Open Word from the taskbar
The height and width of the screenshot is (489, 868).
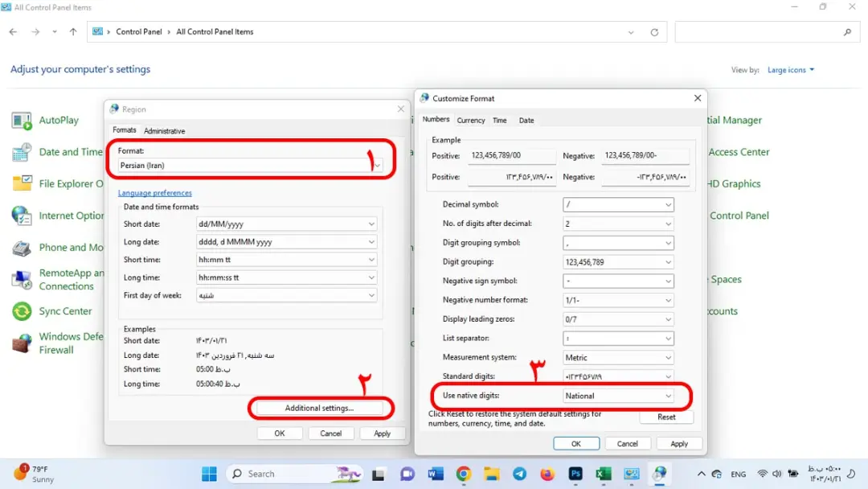tap(436, 474)
